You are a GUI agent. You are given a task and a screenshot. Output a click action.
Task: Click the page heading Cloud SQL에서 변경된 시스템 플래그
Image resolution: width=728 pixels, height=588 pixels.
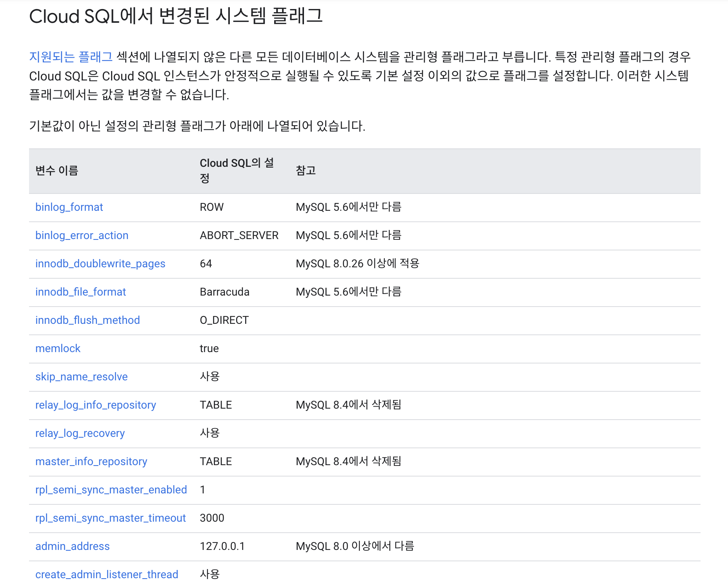pyautogui.click(x=176, y=16)
